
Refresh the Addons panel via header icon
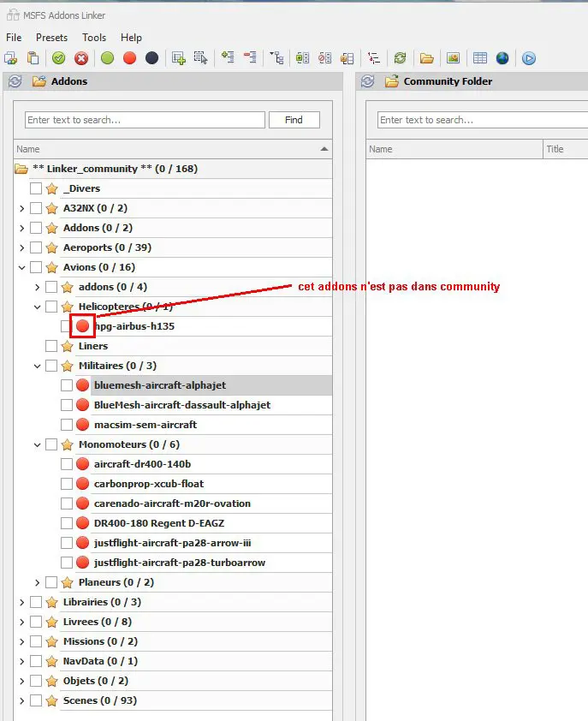pos(15,81)
